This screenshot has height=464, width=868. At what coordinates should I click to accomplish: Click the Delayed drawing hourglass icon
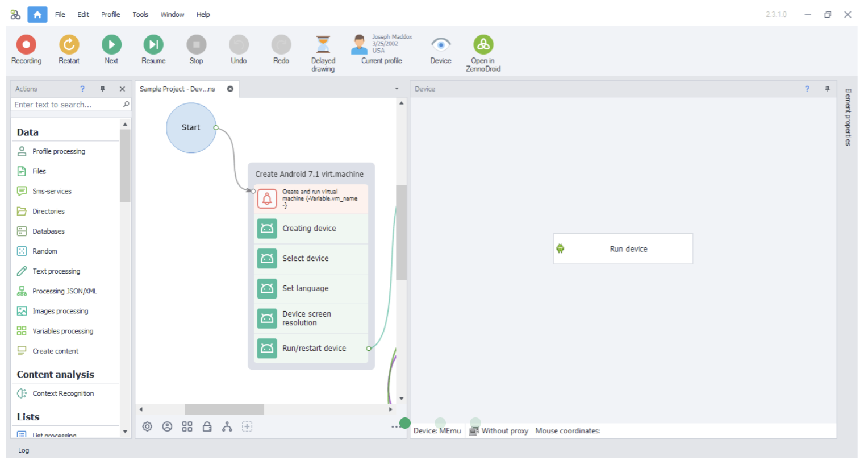coord(323,44)
